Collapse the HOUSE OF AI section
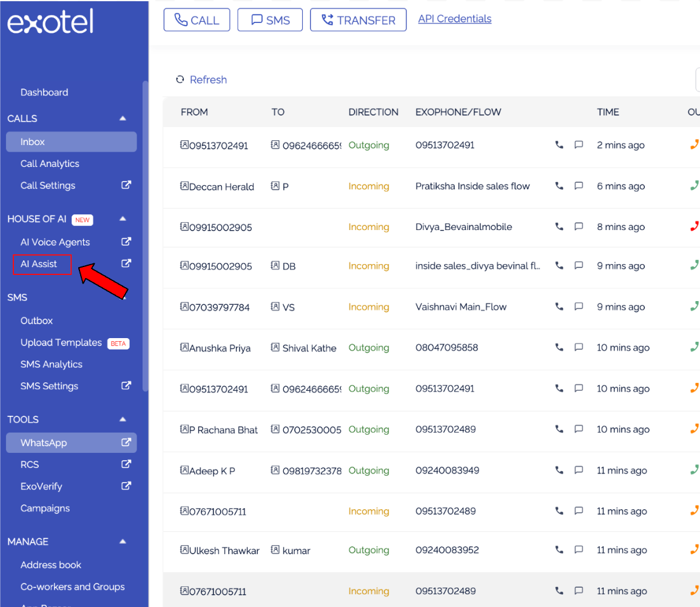 click(x=123, y=219)
